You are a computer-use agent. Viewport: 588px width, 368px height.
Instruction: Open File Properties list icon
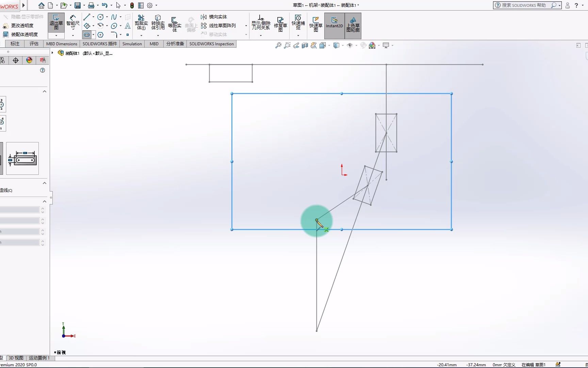click(x=141, y=5)
